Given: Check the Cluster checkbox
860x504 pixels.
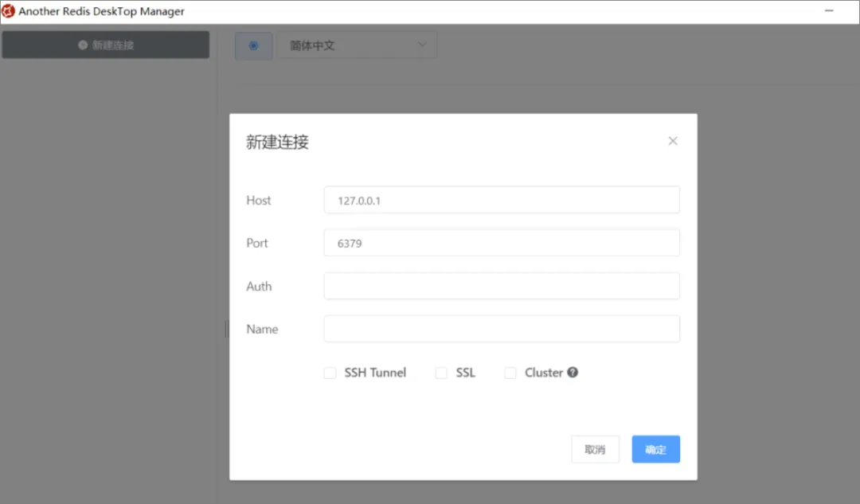Looking at the screenshot, I should click(510, 373).
